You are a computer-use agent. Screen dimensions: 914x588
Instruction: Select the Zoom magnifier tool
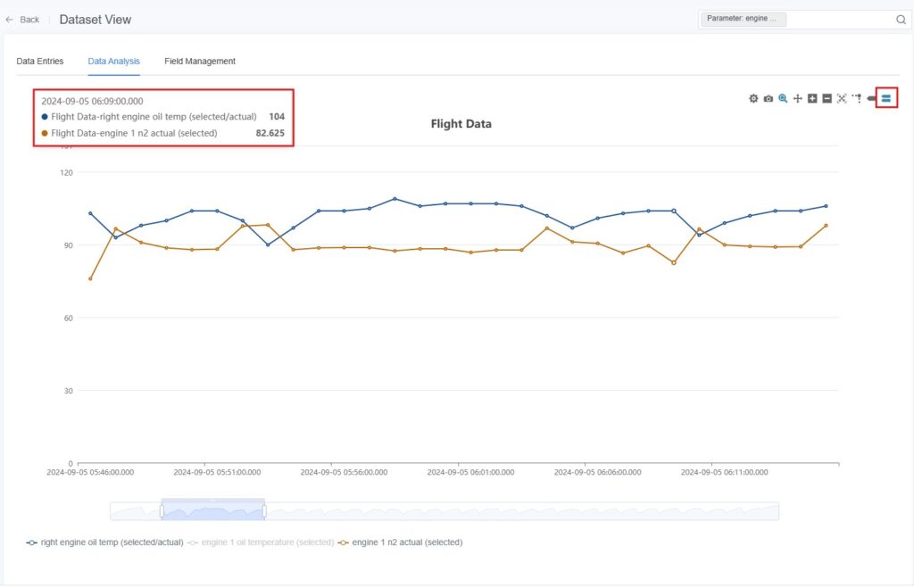783,98
